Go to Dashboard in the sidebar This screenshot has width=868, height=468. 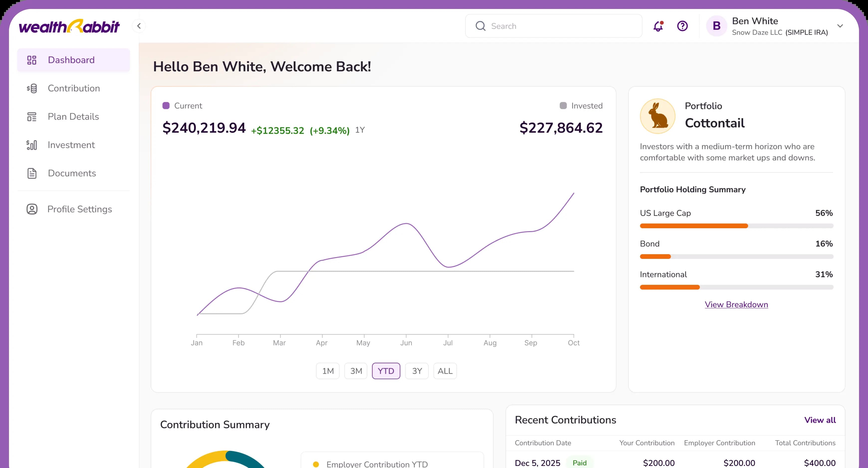click(74, 60)
